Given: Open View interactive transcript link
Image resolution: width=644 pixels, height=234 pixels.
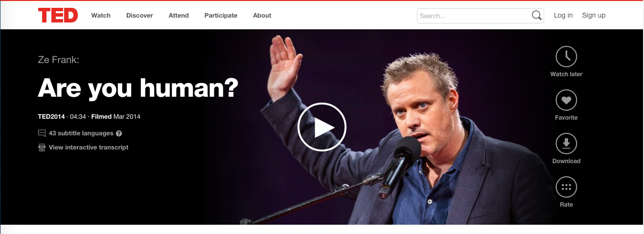Looking at the screenshot, I should 89,148.
